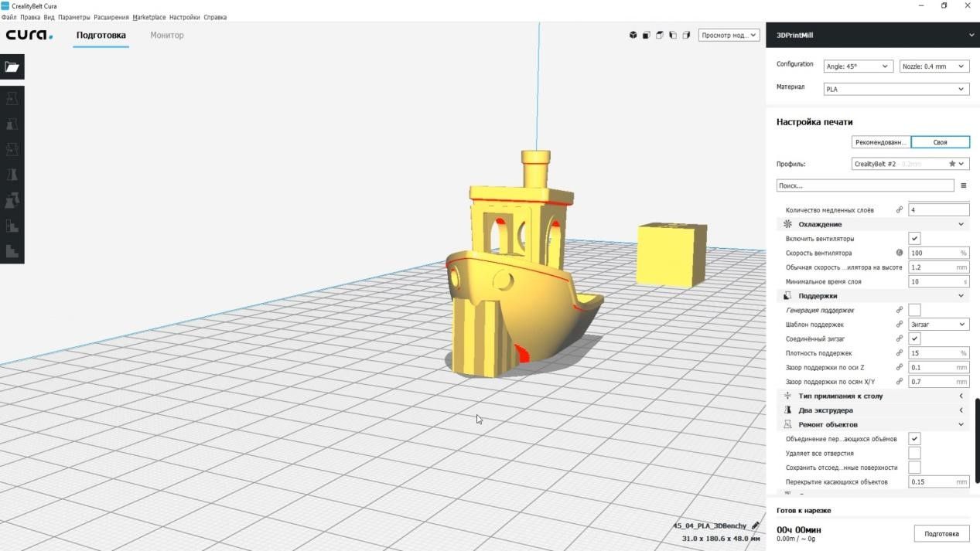Click link icon next to Генерация поддержек
The width and height of the screenshot is (980, 551).
(900, 310)
